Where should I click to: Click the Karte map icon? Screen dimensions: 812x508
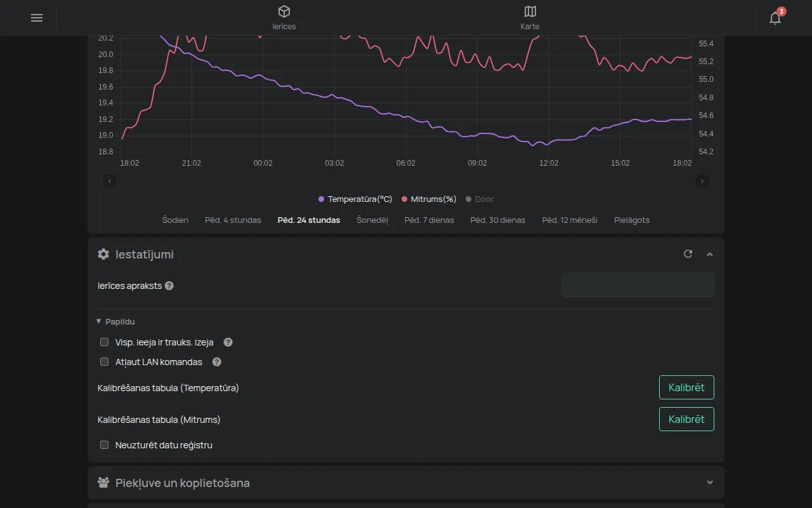530,11
